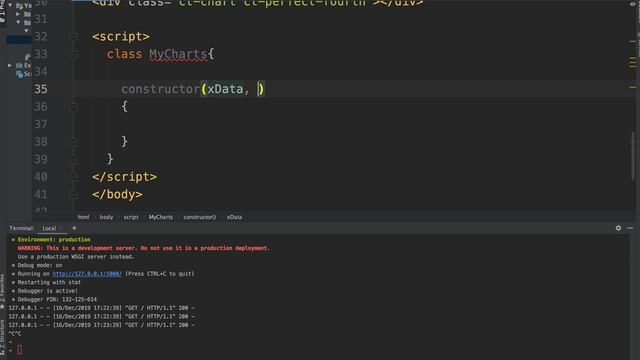Expand the External Libraries tree arrow
Image resolution: width=640 pixels, height=360 pixels.
pos(10,65)
